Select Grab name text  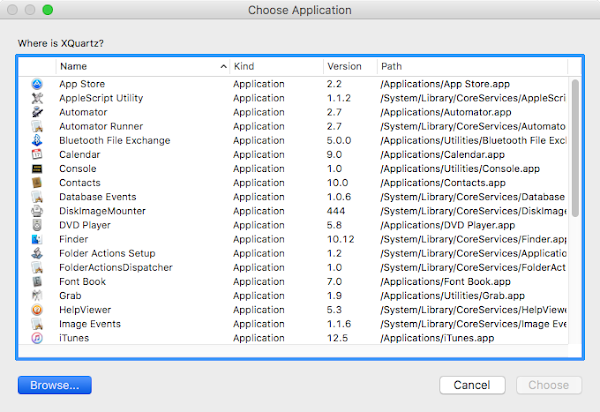[70, 296]
